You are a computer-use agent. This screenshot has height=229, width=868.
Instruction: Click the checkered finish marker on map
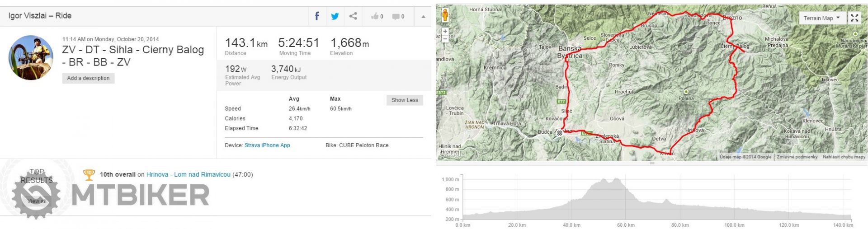(x=560, y=133)
